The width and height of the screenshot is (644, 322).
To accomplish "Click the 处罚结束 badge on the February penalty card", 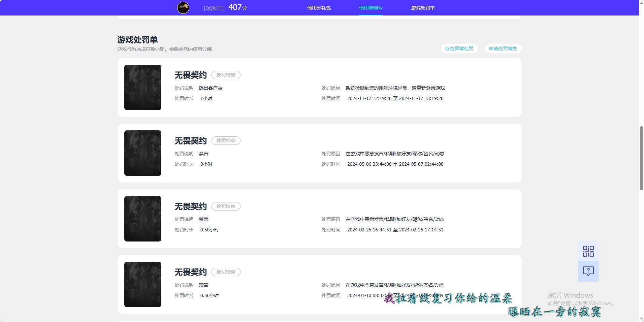I will coord(226,206).
